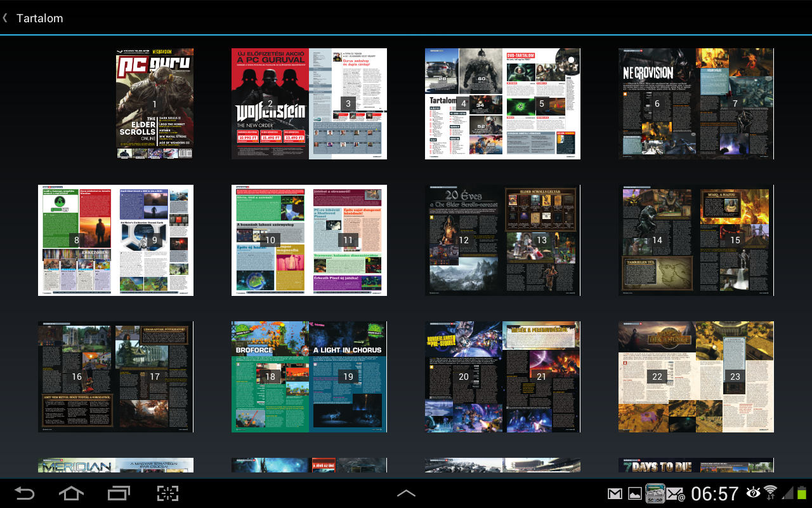Tap the screenshot capture icon in nav bar
This screenshot has width=812, height=508.
pyautogui.click(x=167, y=493)
